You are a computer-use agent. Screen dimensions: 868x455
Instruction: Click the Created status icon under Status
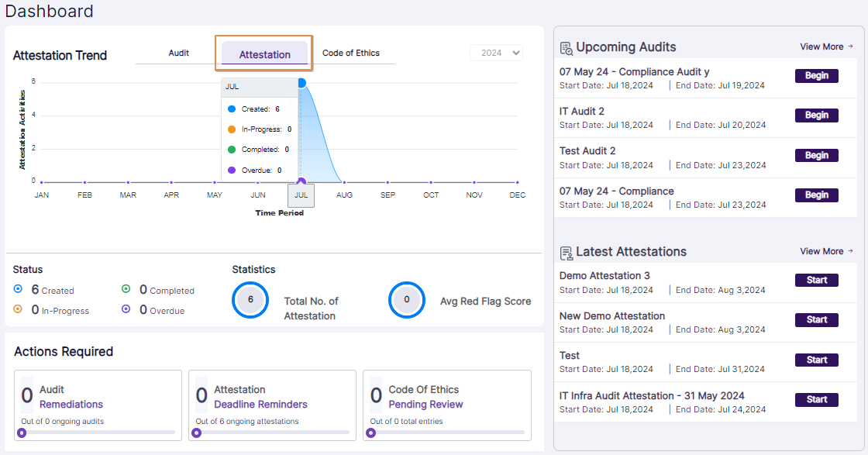point(18,290)
